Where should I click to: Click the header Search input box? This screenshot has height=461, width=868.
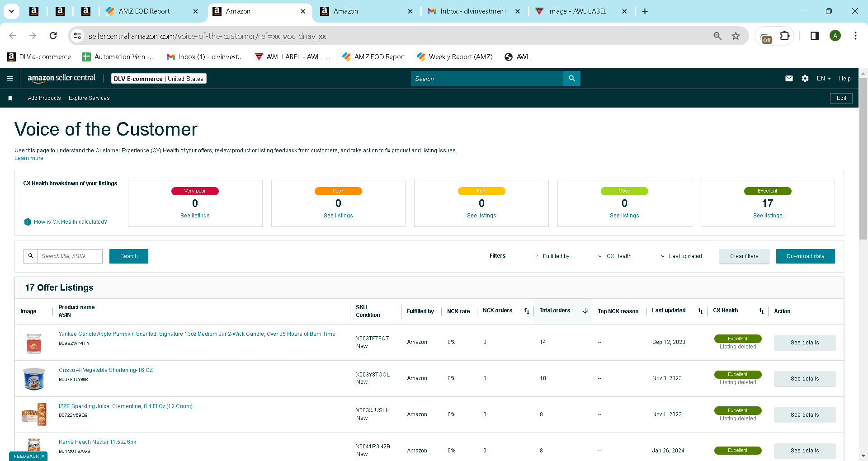click(487, 79)
